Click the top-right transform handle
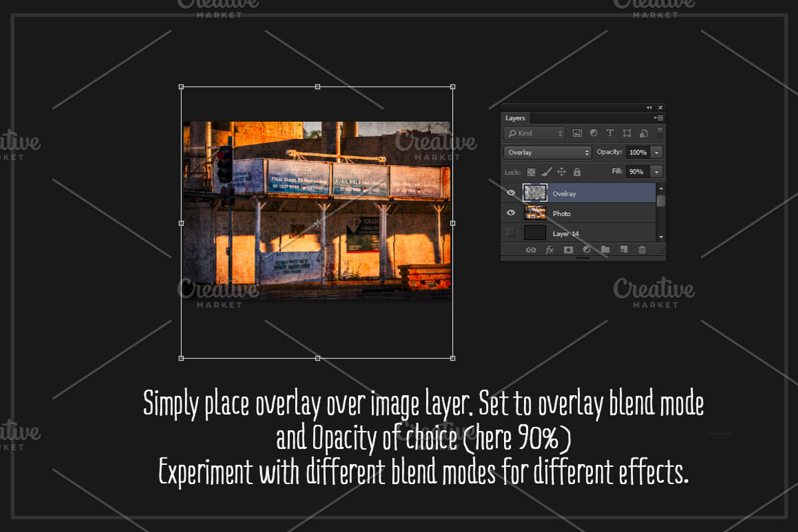This screenshot has height=532, width=798. point(453,86)
